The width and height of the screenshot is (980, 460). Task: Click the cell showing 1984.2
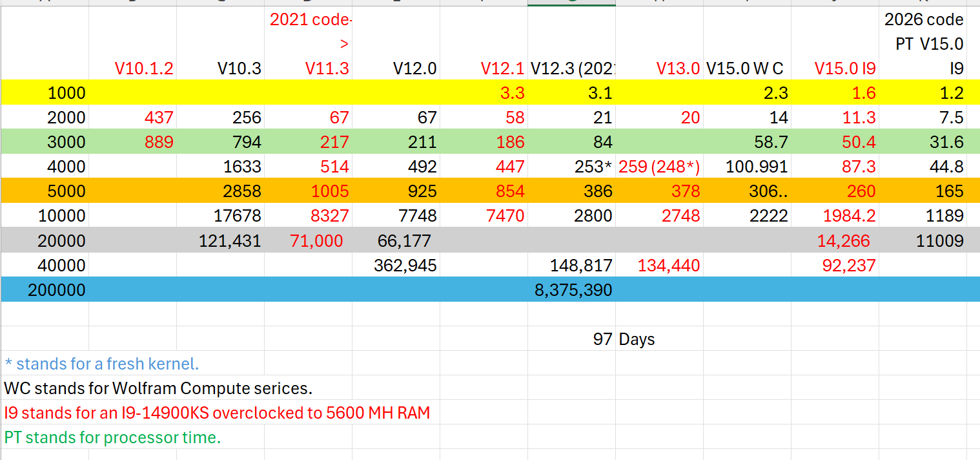coord(835,216)
